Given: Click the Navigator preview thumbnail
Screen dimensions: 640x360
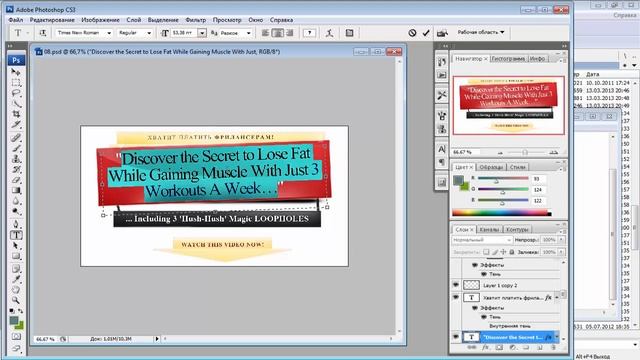Looking at the screenshot, I should pyautogui.click(x=509, y=105).
